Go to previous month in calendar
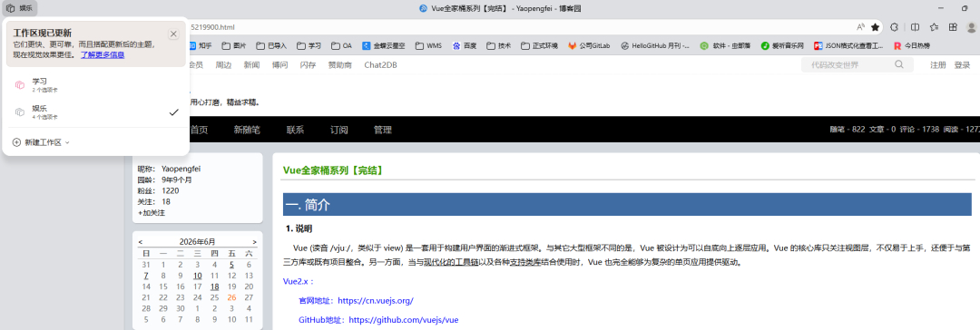Screen dimensions: 980x330 tap(140, 242)
